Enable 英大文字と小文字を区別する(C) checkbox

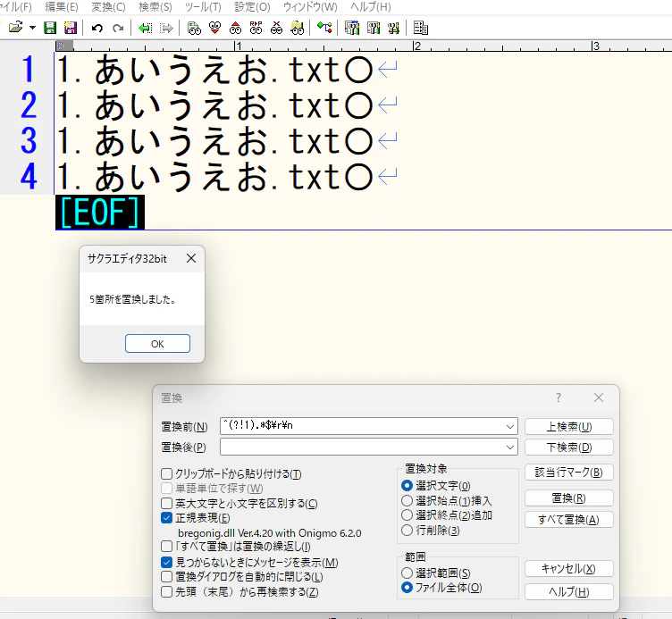click(166, 503)
